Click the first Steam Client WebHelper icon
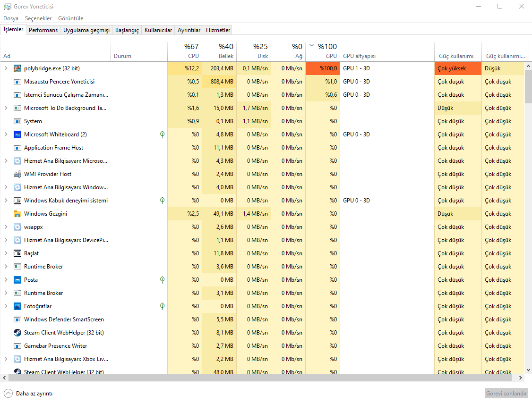Image resolution: width=532 pixels, height=403 pixels. pyautogui.click(x=17, y=333)
